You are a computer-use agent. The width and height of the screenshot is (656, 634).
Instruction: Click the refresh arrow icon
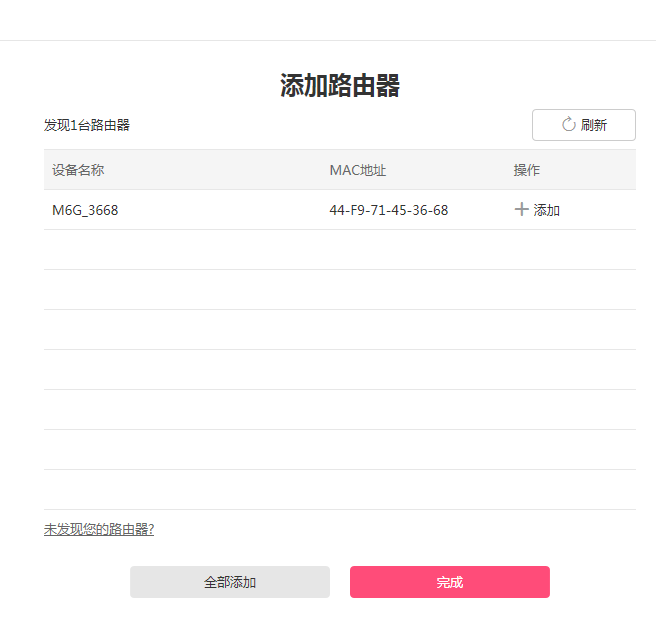[x=569, y=125]
